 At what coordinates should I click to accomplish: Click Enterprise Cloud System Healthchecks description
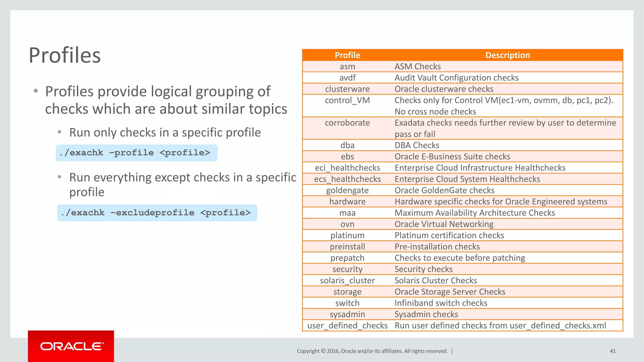(x=467, y=179)
